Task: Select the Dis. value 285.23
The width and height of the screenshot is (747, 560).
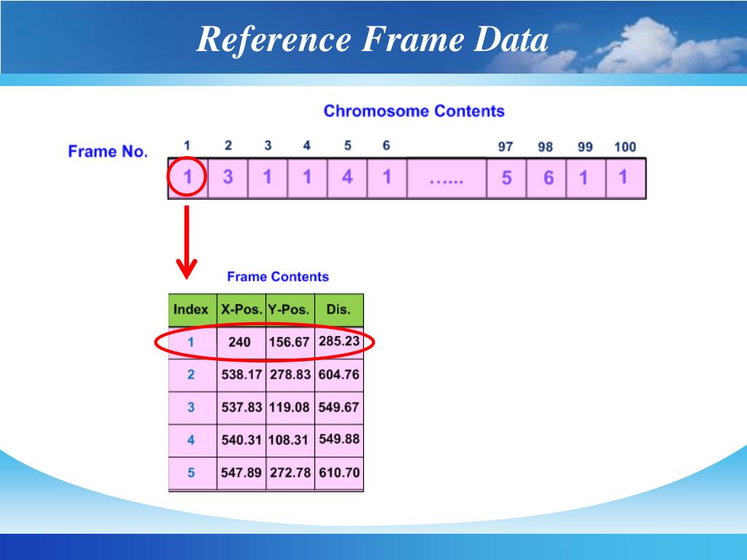Action: pos(338,341)
